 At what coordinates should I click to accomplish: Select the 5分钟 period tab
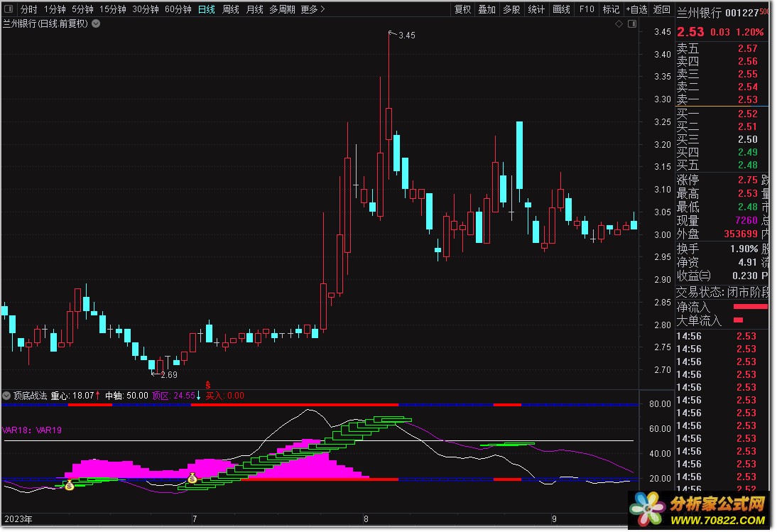click(82, 9)
